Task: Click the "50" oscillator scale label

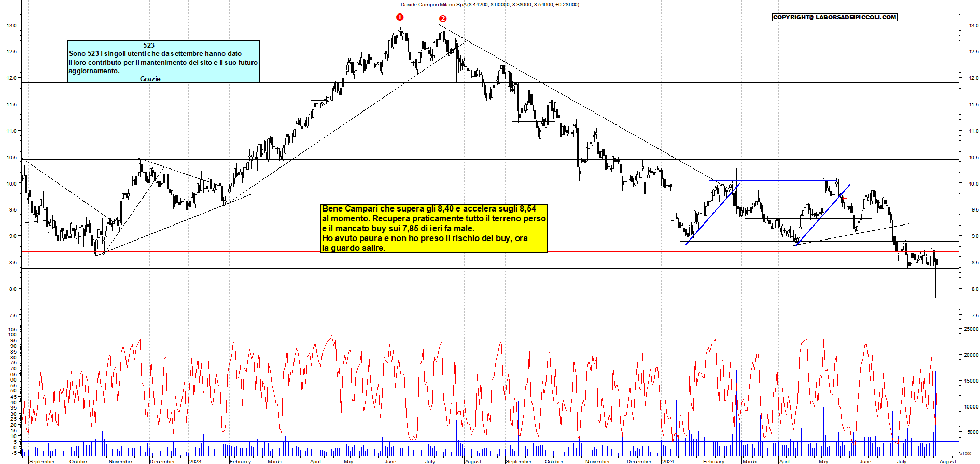Action: (14, 391)
